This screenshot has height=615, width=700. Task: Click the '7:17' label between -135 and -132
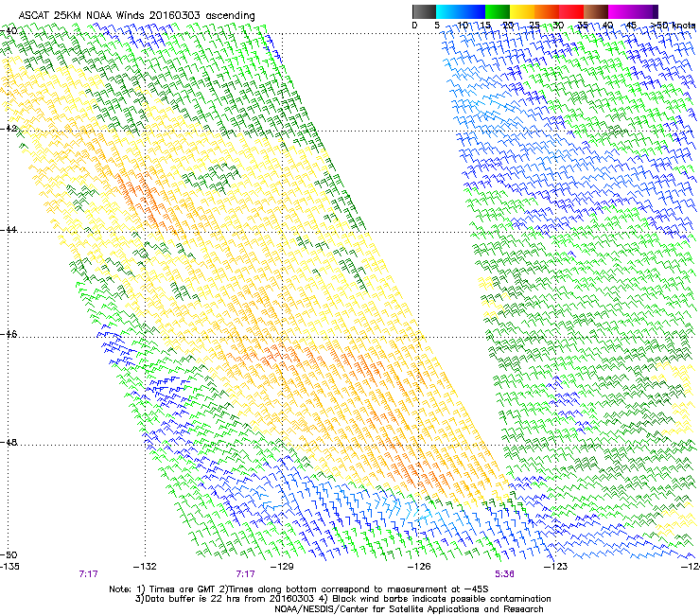(x=88, y=574)
